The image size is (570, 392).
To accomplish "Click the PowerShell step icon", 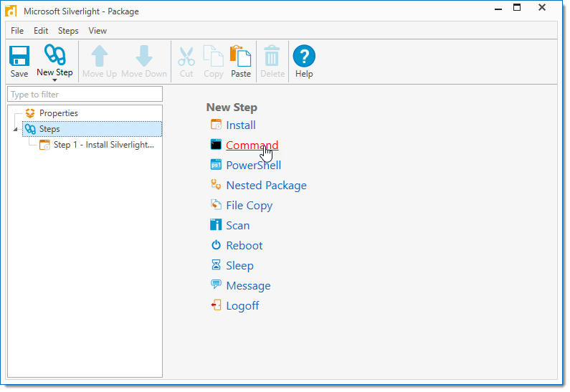I will click(216, 165).
